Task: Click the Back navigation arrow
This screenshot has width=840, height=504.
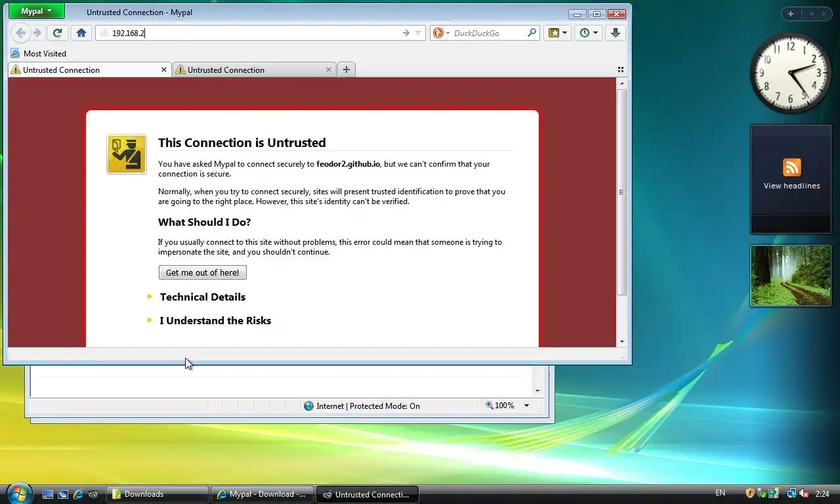Action: pyautogui.click(x=20, y=33)
